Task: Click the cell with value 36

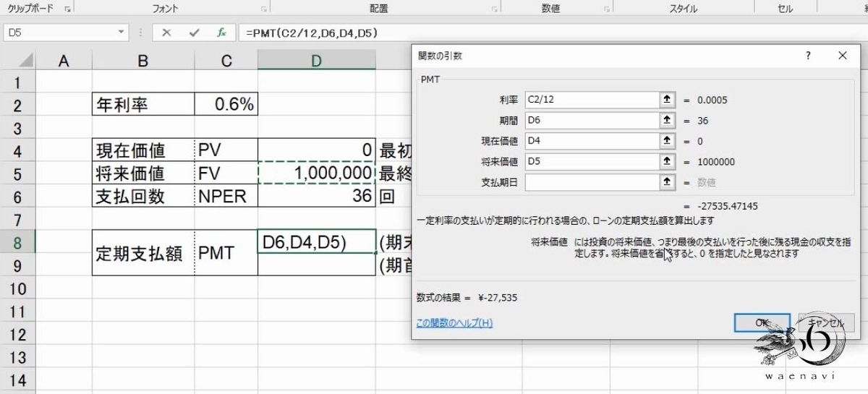Action: tap(317, 197)
